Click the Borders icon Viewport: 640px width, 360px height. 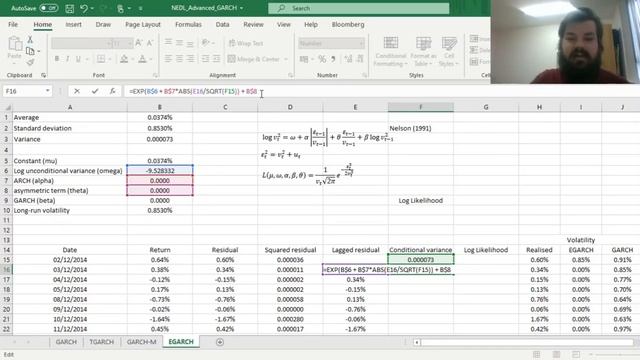101,59
